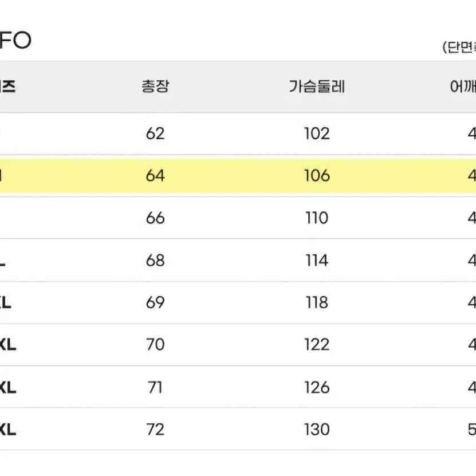Click the partially visible 어깨 column header
The height and width of the screenshot is (476, 476).
coord(463,86)
